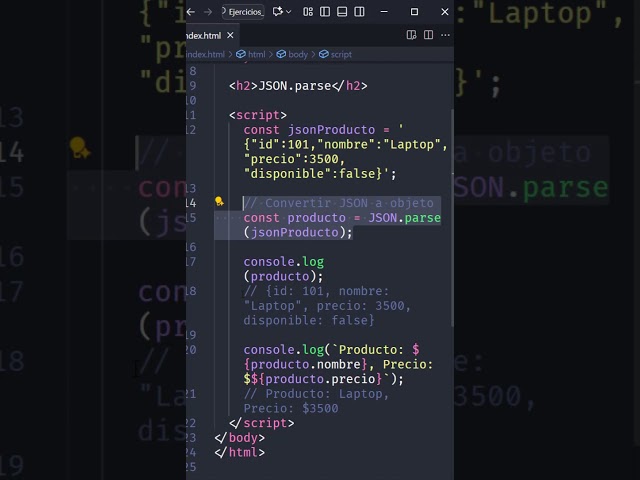
Task: Open the editor More Actions menu
Action: click(x=445, y=35)
